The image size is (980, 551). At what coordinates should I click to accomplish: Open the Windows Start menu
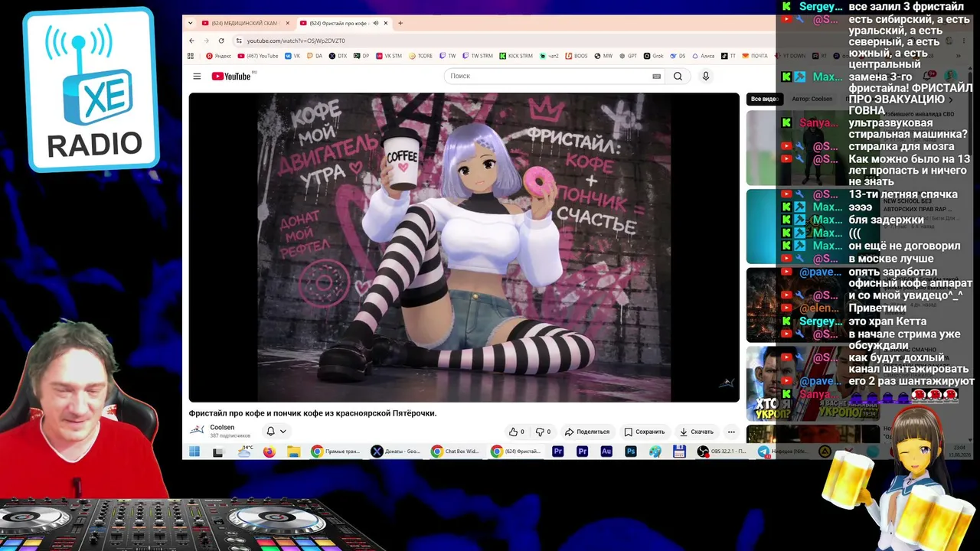coord(194,452)
